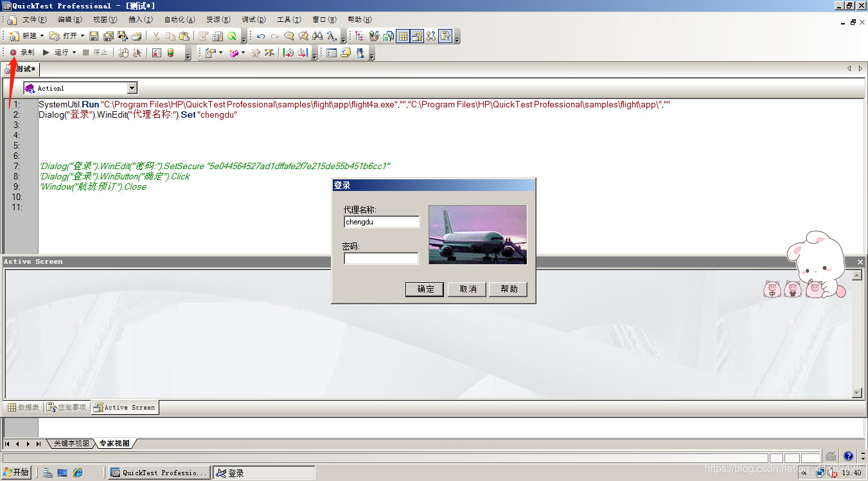868x481 pixels.
Task: Click 取消 in the login dialog
Action: coord(468,289)
